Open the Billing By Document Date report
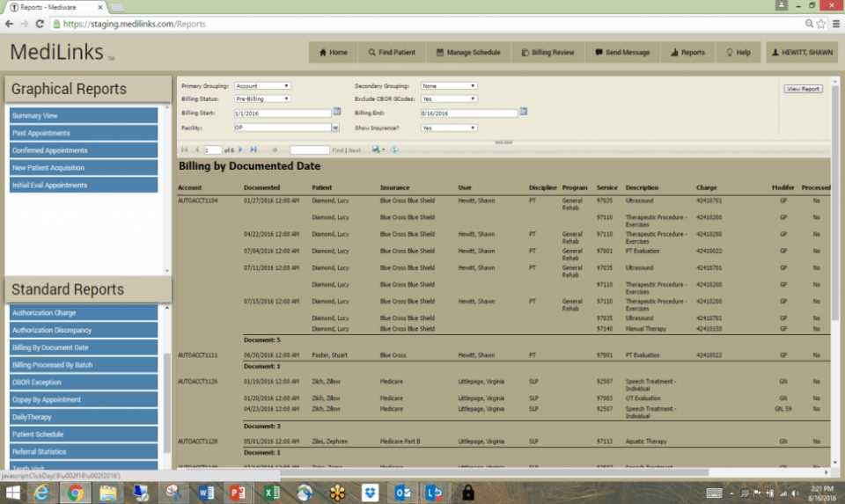The height and width of the screenshot is (504, 845). pos(84,347)
